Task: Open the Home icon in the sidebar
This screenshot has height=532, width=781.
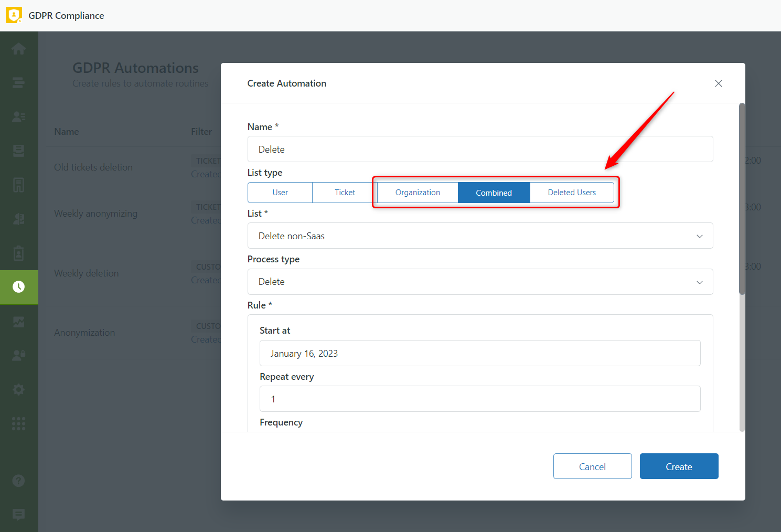Action: click(x=19, y=49)
